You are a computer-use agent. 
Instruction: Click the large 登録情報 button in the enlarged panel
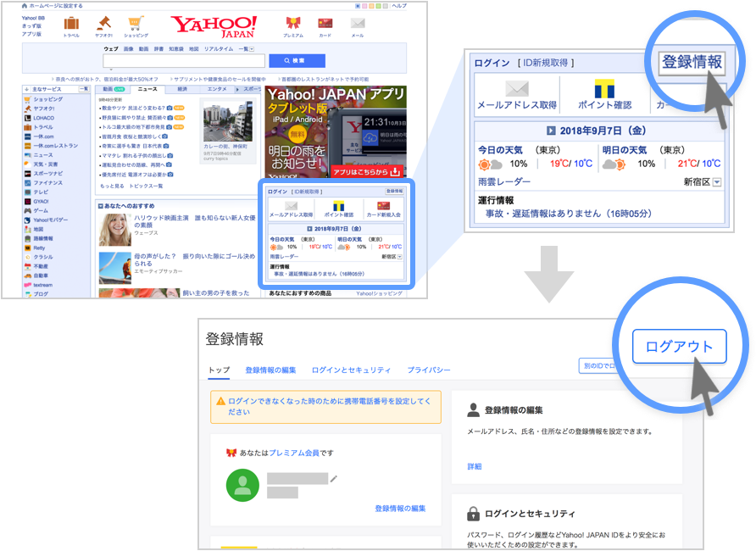pos(692,62)
